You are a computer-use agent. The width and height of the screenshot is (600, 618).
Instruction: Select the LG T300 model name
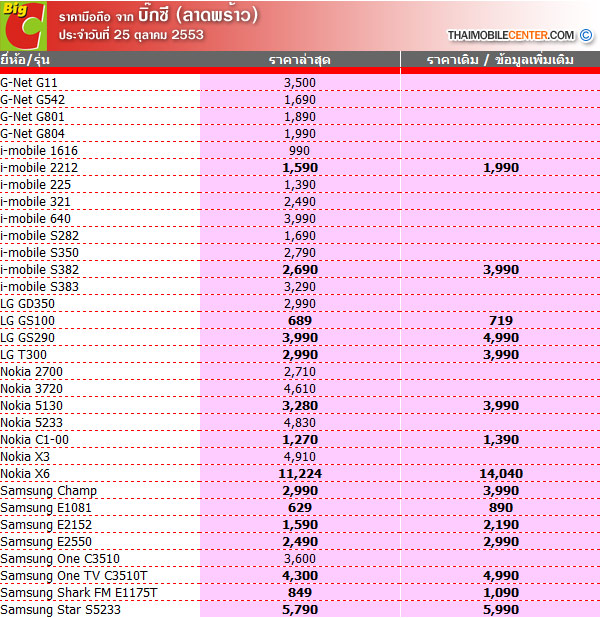[23, 354]
